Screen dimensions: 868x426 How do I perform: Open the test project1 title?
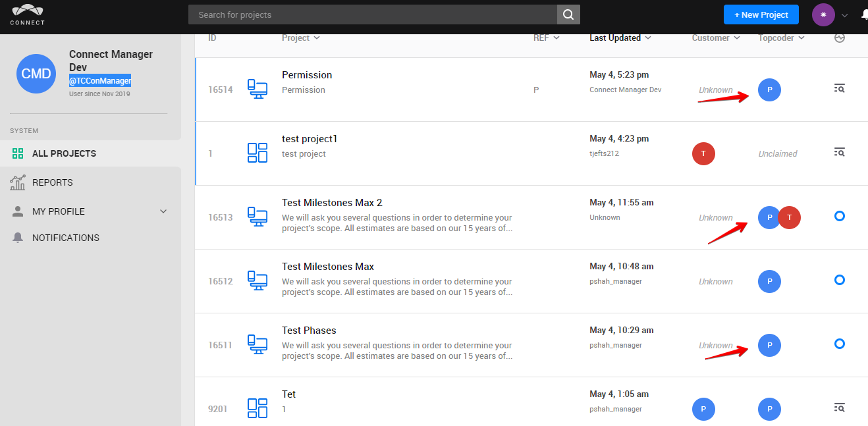coord(310,139)
